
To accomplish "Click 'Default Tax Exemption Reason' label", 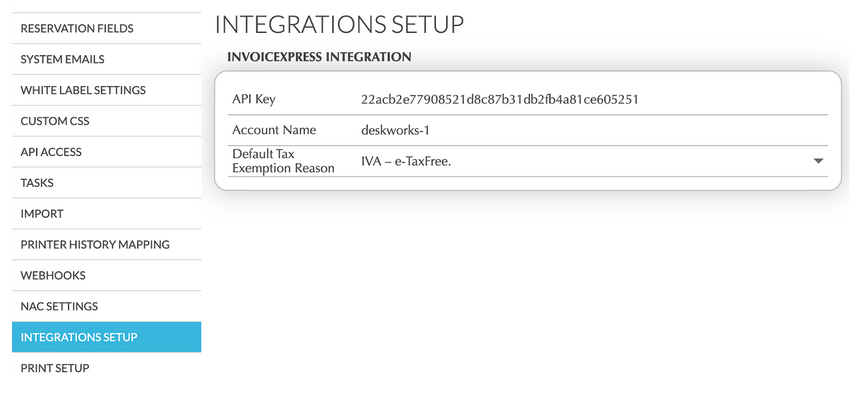I will (x=283, y=161).
